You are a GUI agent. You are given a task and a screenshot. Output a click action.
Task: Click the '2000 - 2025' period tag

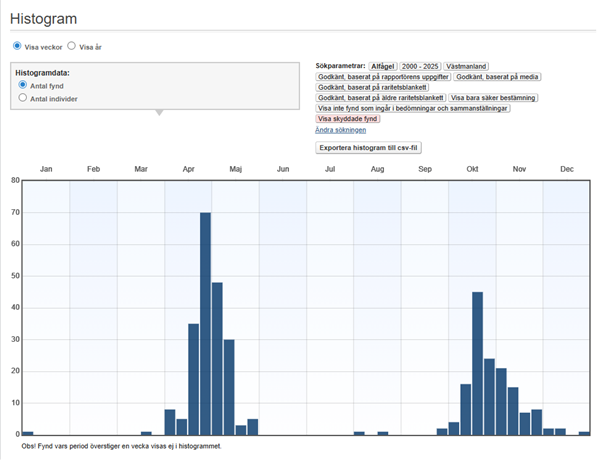419,65
